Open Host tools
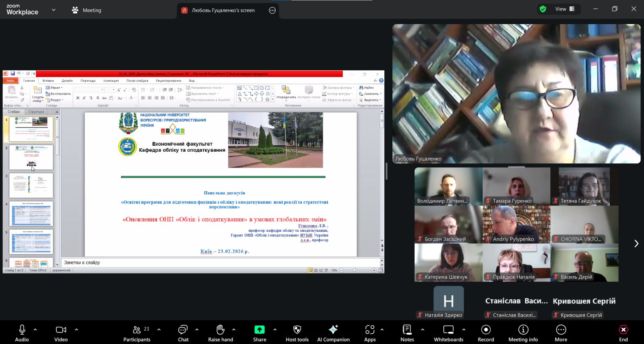 point(297,333)
